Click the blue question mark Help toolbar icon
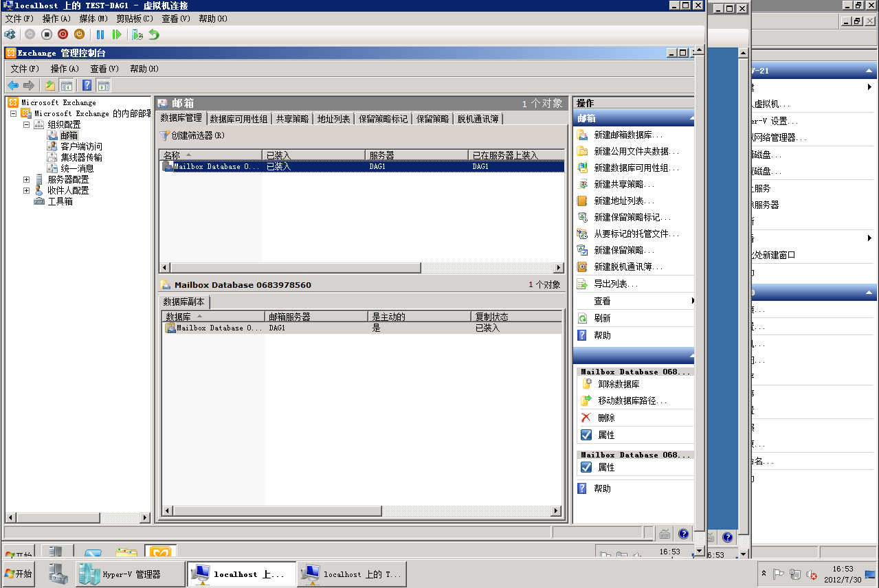 click(87, 85)
